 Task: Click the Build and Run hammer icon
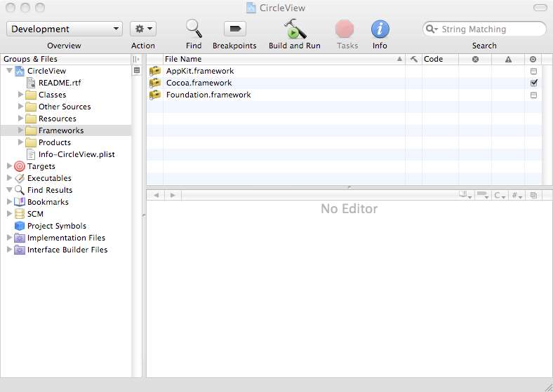coord(294,29)
